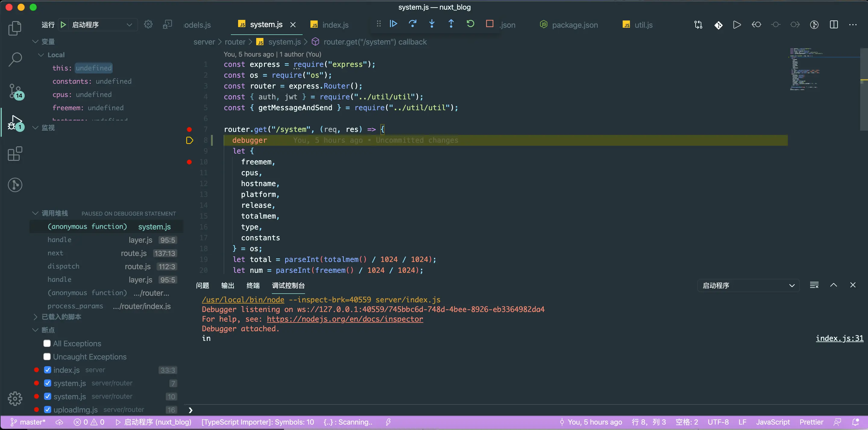
Task: Stop the debug session
Action: (x=489, y=24)
